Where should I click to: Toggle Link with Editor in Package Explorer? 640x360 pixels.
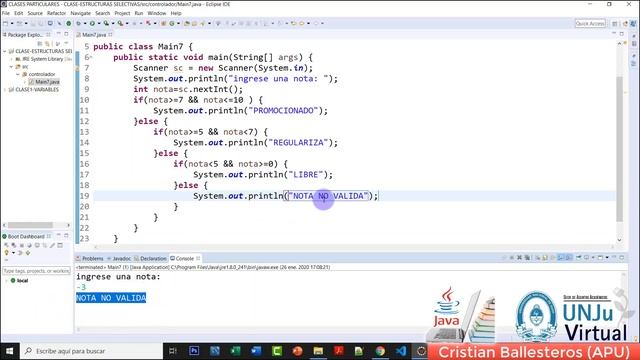[48, 43]
